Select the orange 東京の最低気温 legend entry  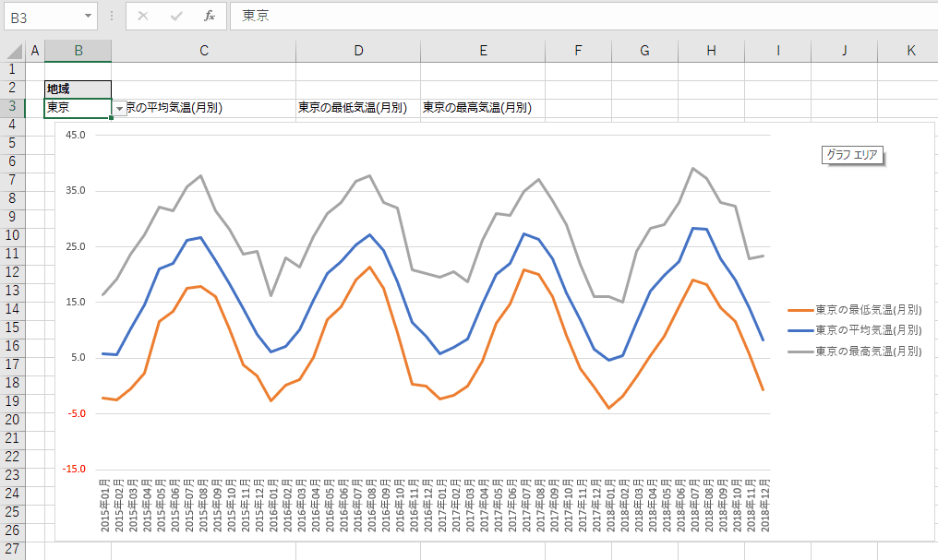(868, 310)
